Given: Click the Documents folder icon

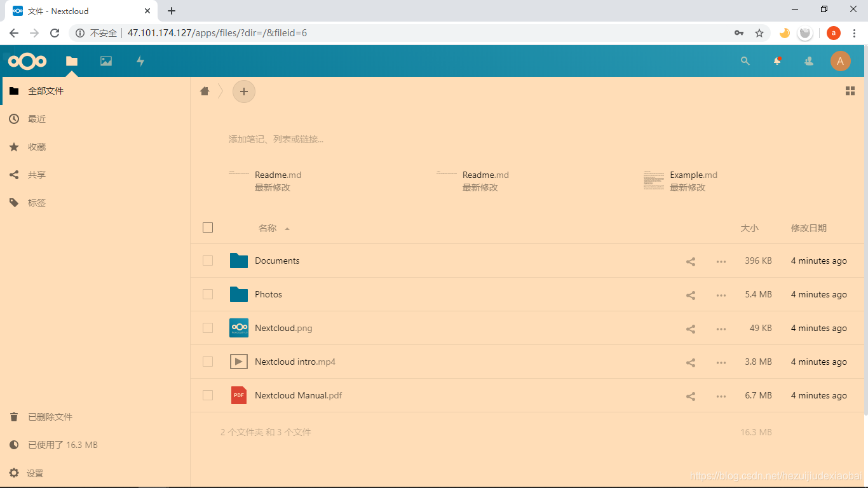Looking at the screenshot, I should [239, 261].
